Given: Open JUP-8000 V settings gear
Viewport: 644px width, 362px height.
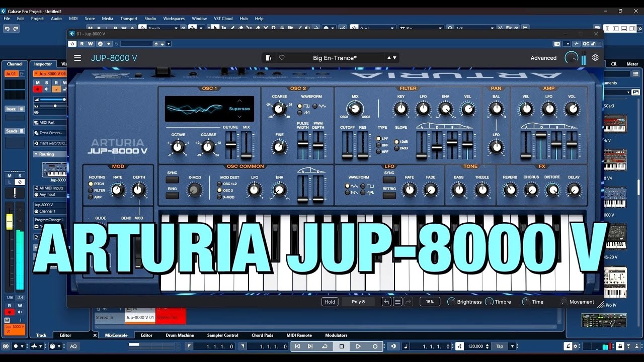Looking at the screenshot, I should (595, 58).
